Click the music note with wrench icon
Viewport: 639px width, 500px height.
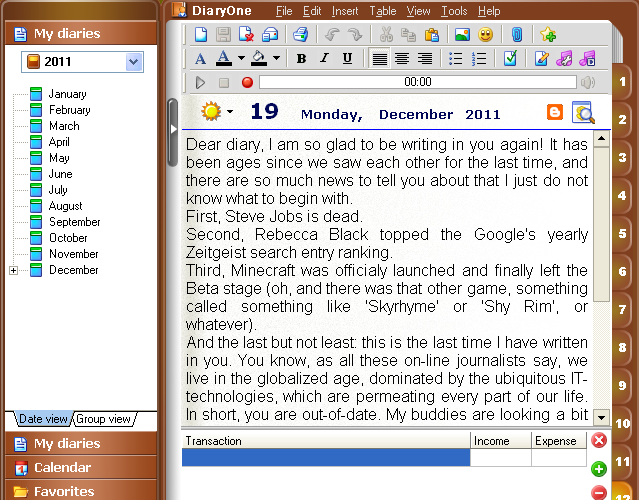pyautogui.click(x=564, y=59)
